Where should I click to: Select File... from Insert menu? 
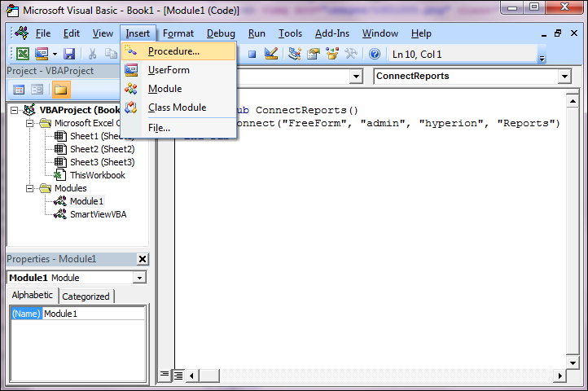(179, 128)
